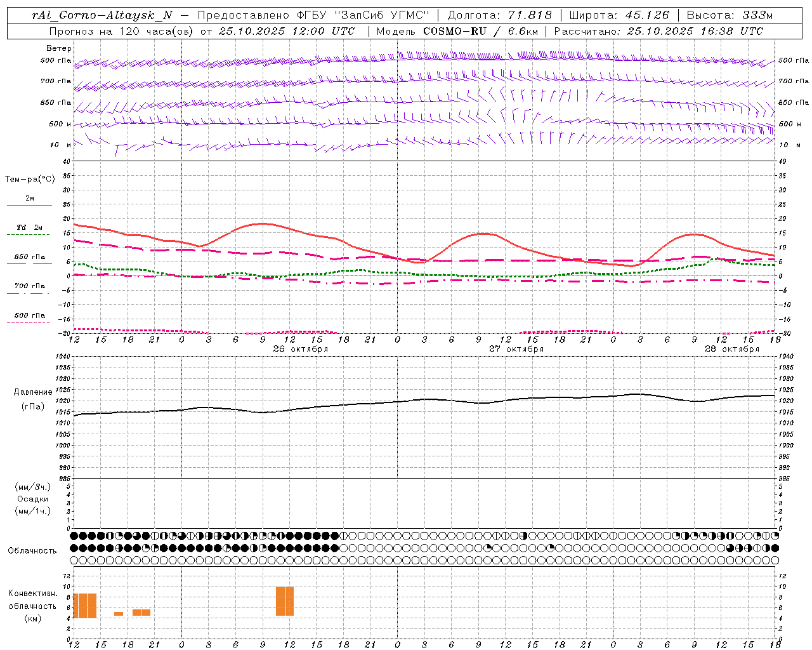This screenshot has width=812, height=650.
Task: Click the Долгота: 71.818 value
Action: [499, 16]
